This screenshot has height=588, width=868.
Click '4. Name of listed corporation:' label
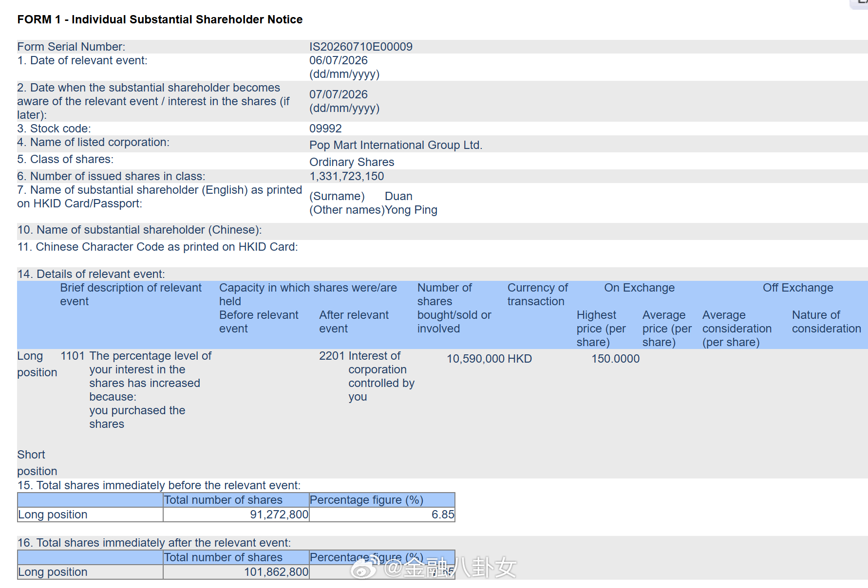[x=93, y=142]
